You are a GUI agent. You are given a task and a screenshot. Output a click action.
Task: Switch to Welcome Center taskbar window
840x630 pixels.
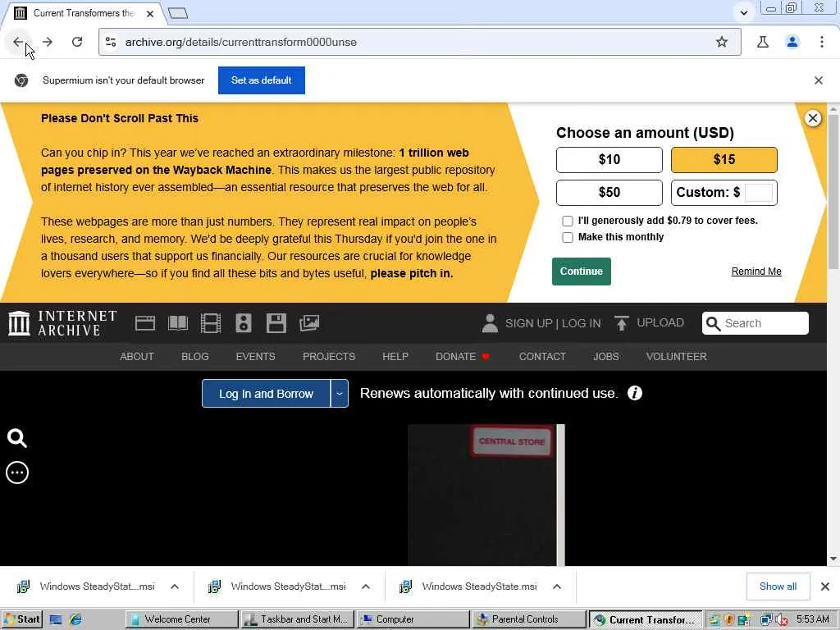click(x=181, y=619)
